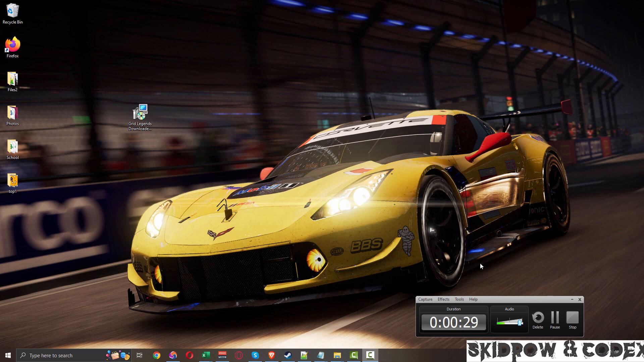Viewport: 644px width, 362px height.
Task: Open Task View on the taskbar
Action: [140, 355]
